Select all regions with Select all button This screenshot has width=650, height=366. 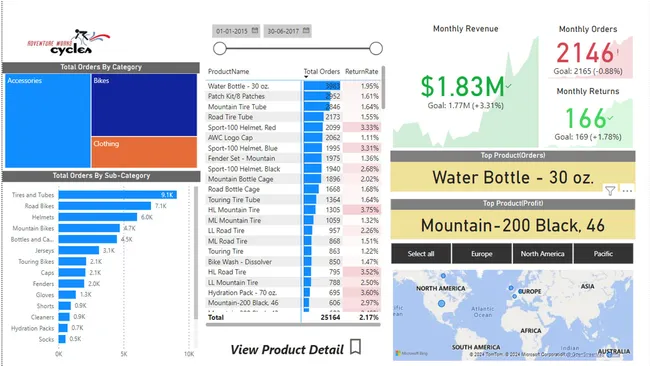tap(421, 254)
